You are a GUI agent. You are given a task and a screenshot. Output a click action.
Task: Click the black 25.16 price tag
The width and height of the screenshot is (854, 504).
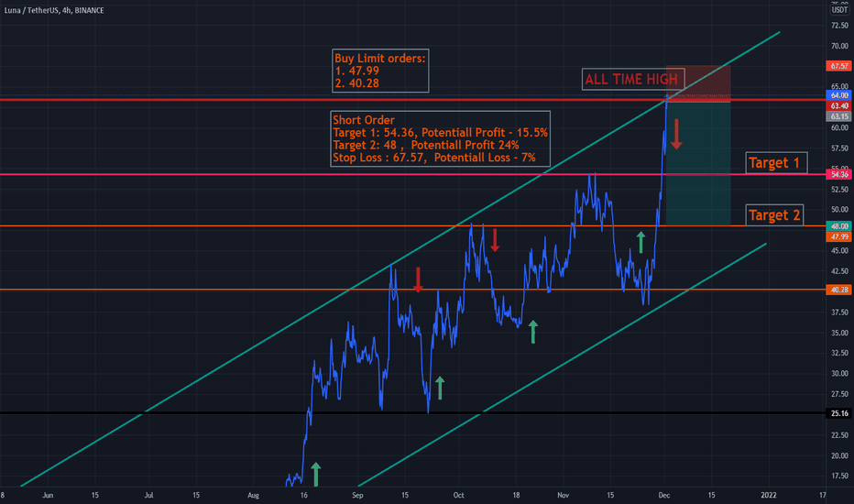tap(838, 413)
